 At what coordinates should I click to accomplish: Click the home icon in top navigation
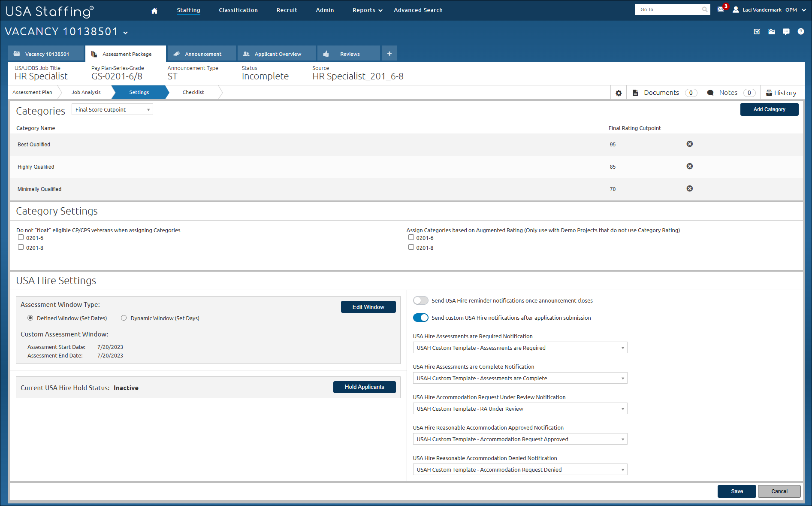coord(154,11)
